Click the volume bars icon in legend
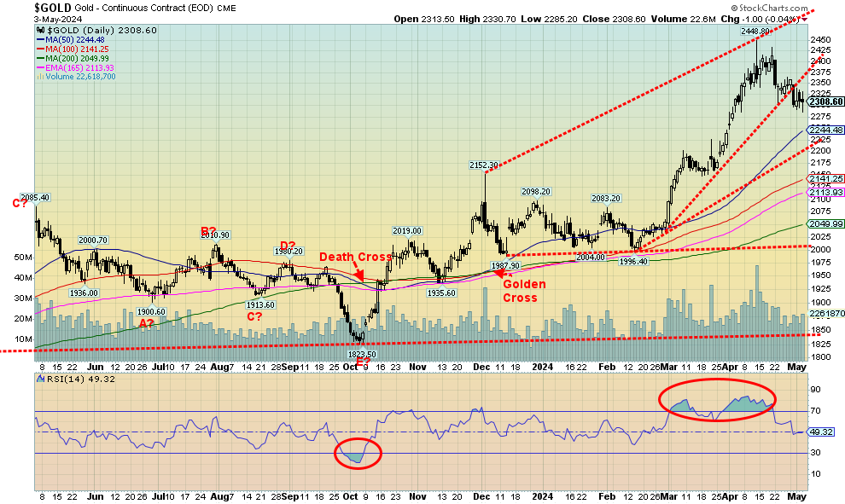845x504 pixels. pos(38,77)
